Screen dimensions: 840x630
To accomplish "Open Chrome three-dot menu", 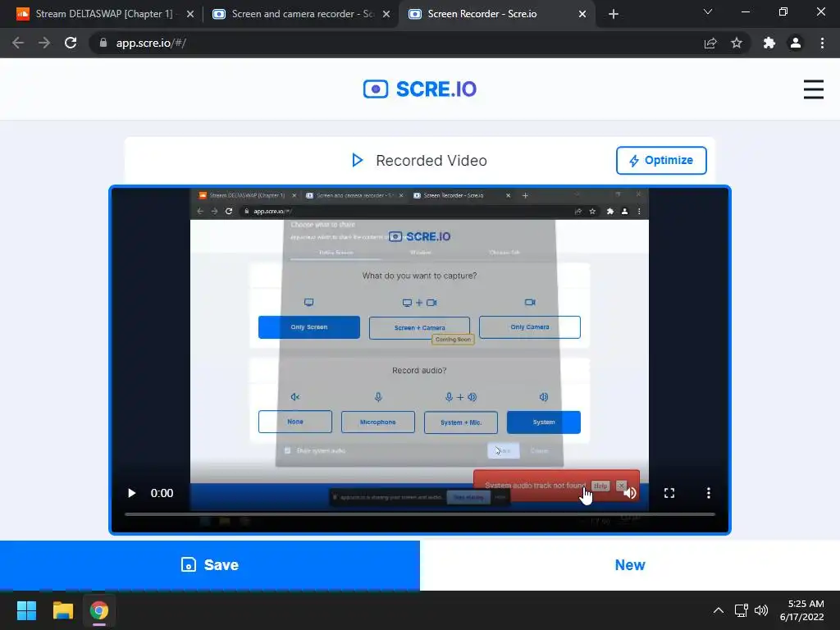I will [822, 43].
